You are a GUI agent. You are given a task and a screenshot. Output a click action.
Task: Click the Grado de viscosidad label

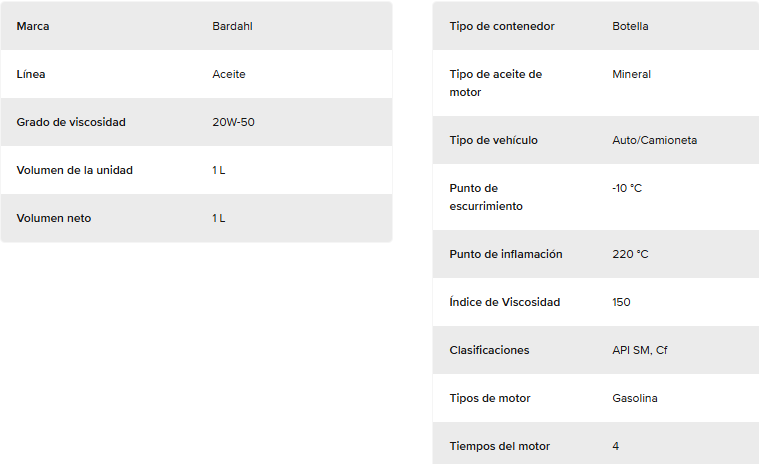coord(71,122)
